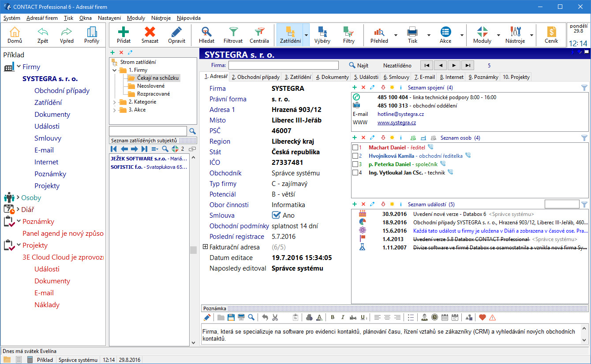This screenshot has height=364, width=591.
Task: Switch to the 10. Projekty tab
Action: coord(516,77)
